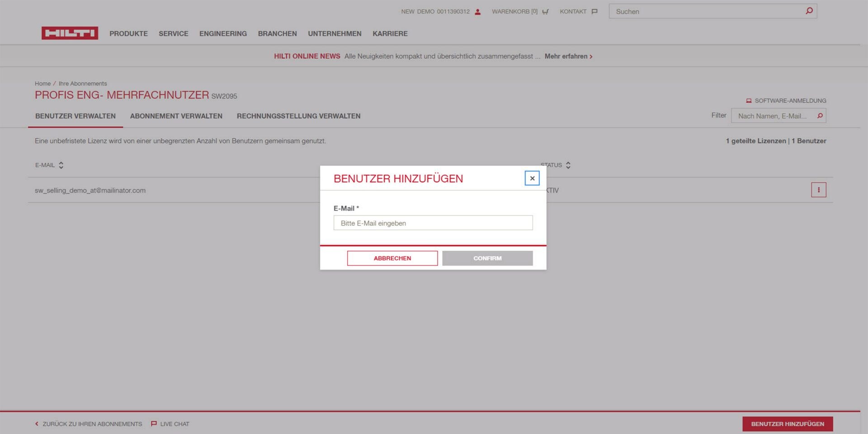Click the HILTI ONLINE NEWS banner text

(307, 57)
